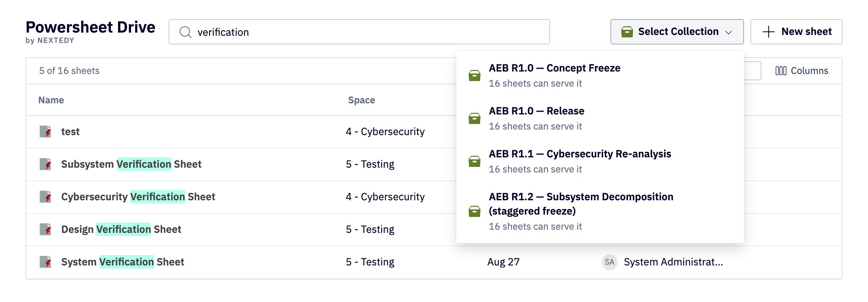
Task: Sort by the Space column header
Action: (362, 100)
